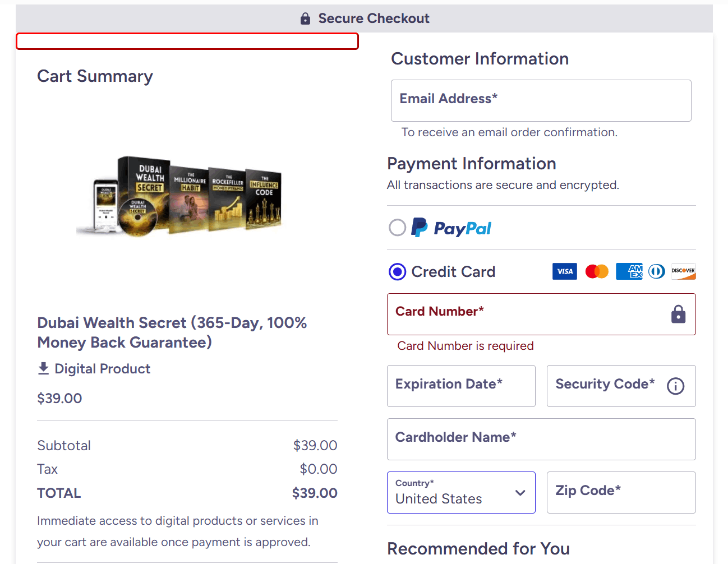Select the PayPal radio button
The width and height of the screenshot is (728, 564).
tap(397, 228)
